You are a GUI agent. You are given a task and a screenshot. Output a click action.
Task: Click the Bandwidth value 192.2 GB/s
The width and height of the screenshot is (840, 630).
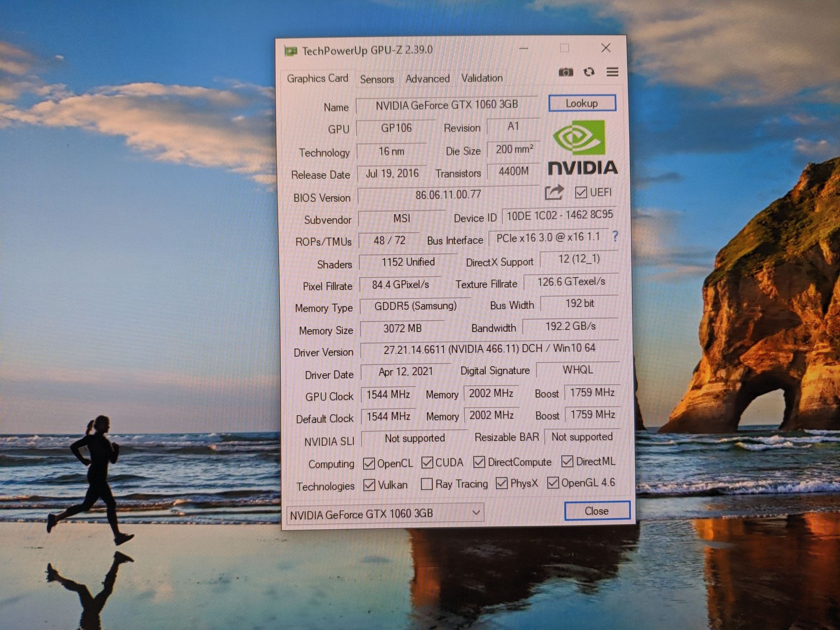[570, 326]
